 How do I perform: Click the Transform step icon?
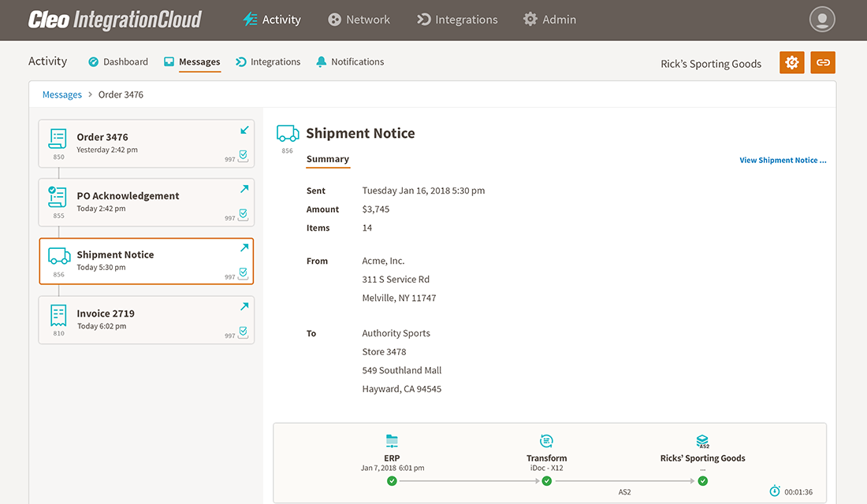click(x=546, y=441)
